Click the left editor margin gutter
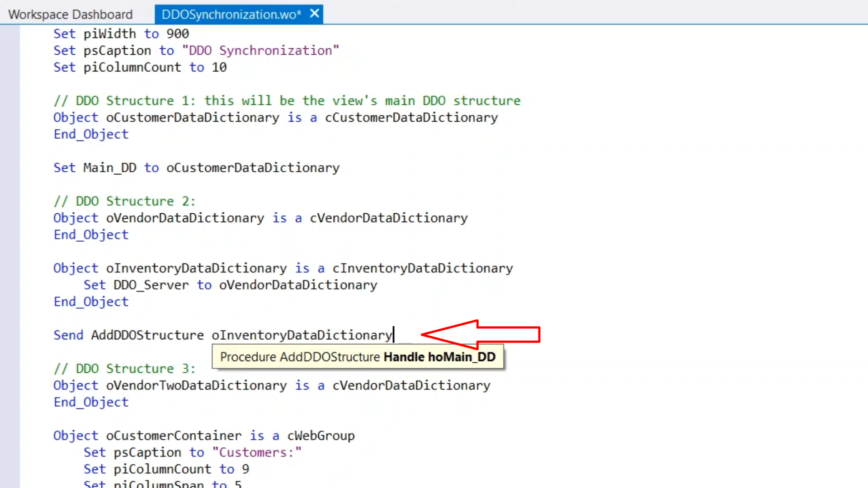 pos(10,226)
